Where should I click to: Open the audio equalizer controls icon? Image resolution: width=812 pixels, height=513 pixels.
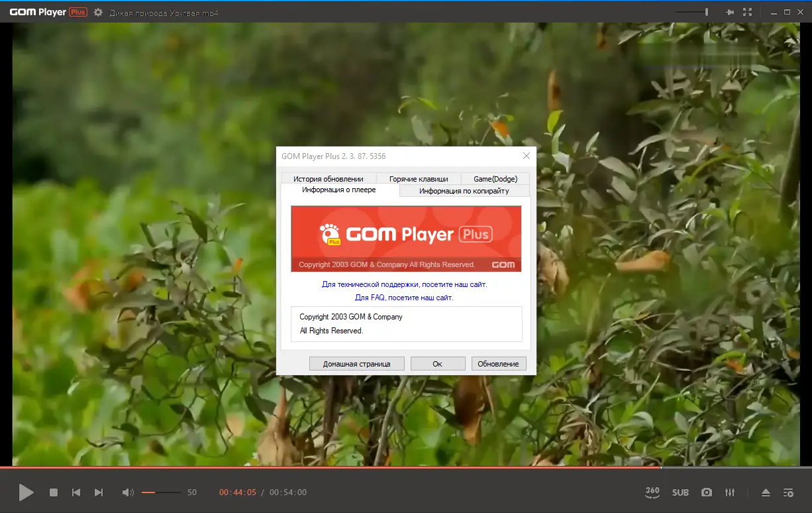(x=730, y=492)
